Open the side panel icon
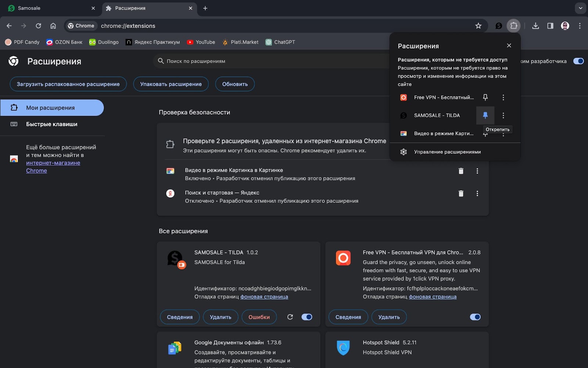The image size is (588, 368). pos(550,26)
